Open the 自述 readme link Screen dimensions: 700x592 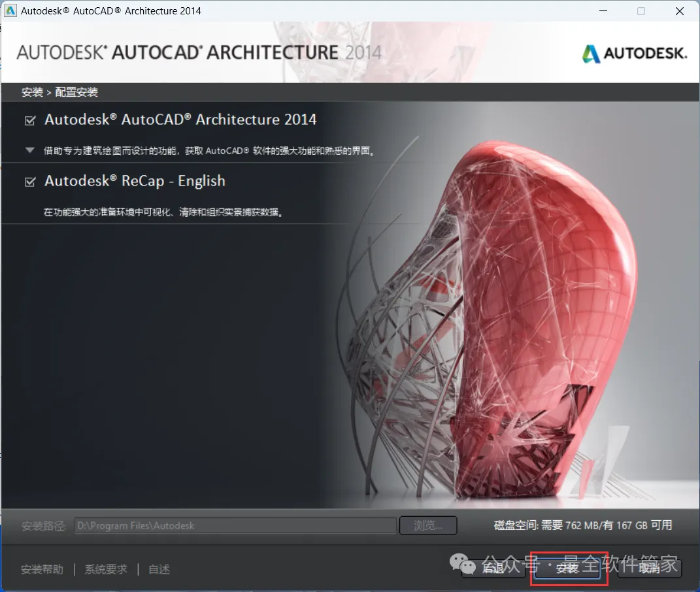click(159, 569)
